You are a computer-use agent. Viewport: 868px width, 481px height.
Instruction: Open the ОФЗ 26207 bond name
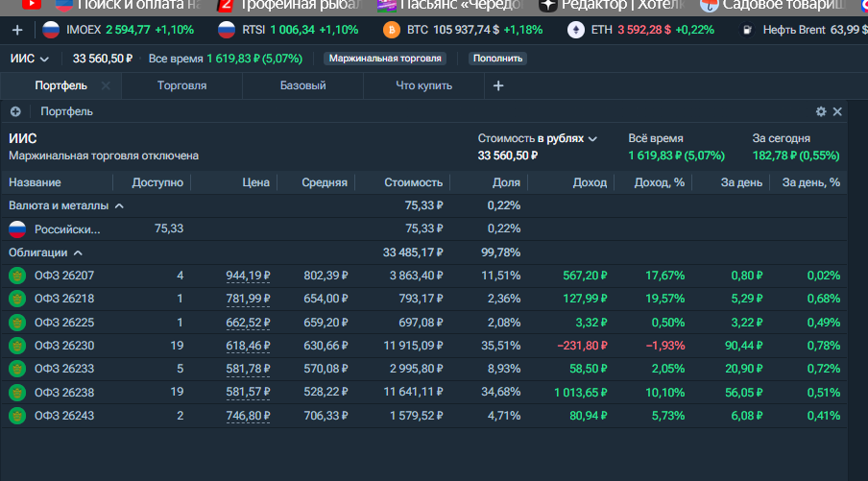tap(64, 276)
